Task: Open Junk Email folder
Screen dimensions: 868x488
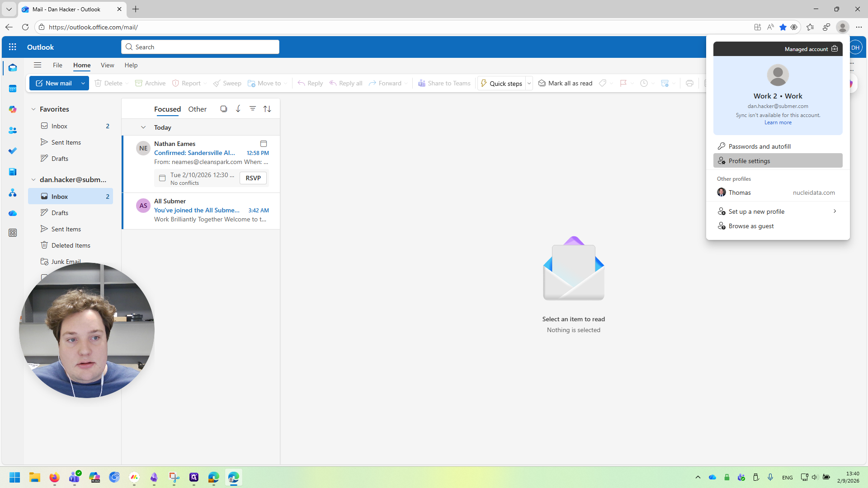Action: [66, 261]
